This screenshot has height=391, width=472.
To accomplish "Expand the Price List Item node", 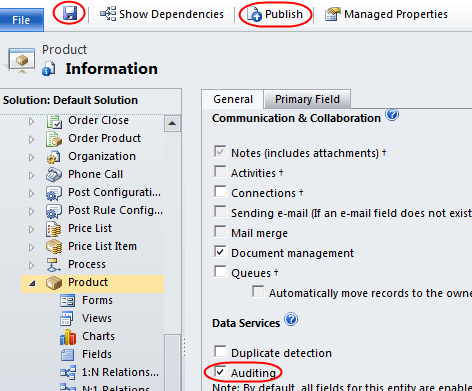I will (31, 247).
